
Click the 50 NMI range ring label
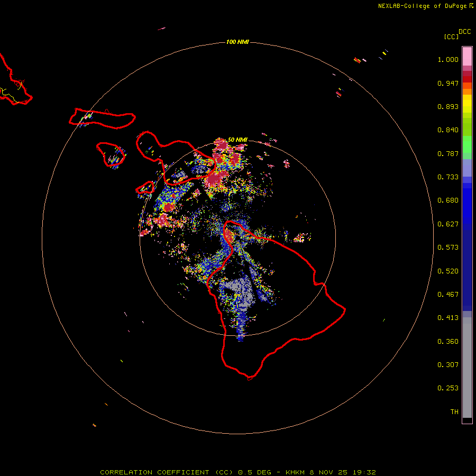pyautogui.click(x=237, y=140)
